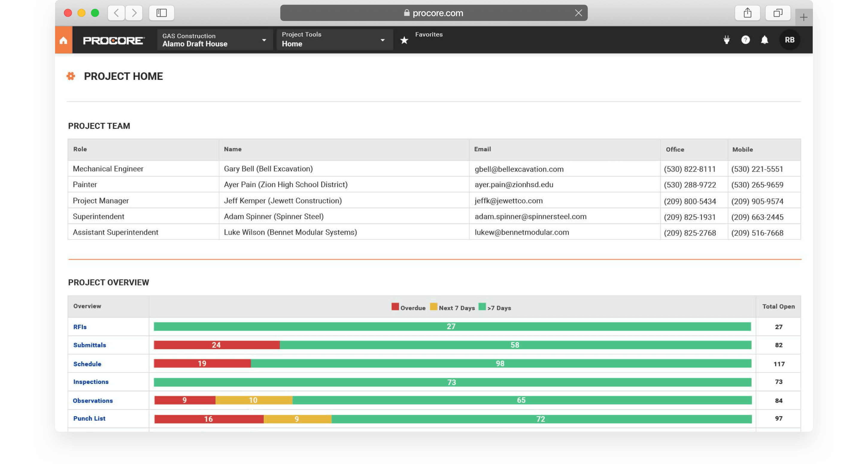The width and height of the screenshot is (868, 470).
Task: Click the orange gear beside Project Home
Action: pos(71,76)
